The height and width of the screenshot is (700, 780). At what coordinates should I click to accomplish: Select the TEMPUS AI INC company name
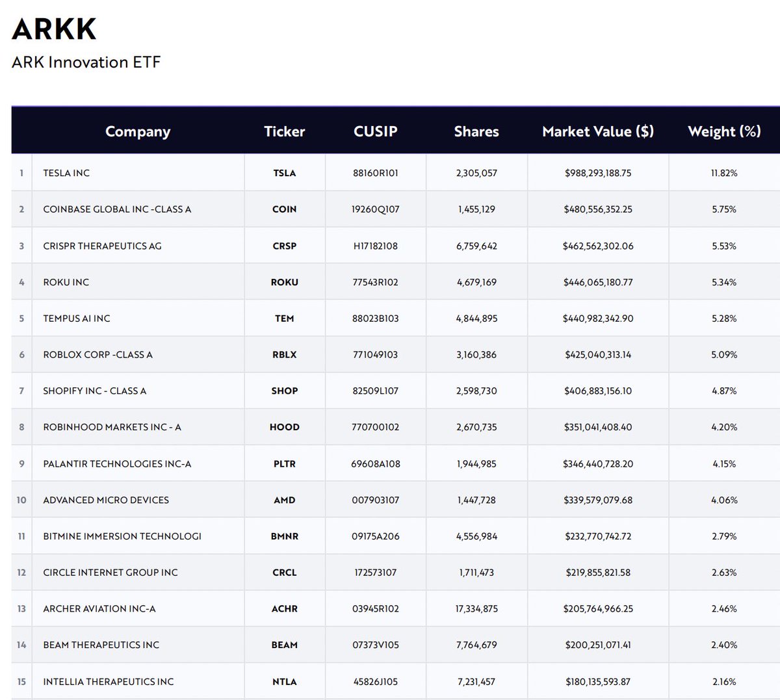tap(77, 318)
